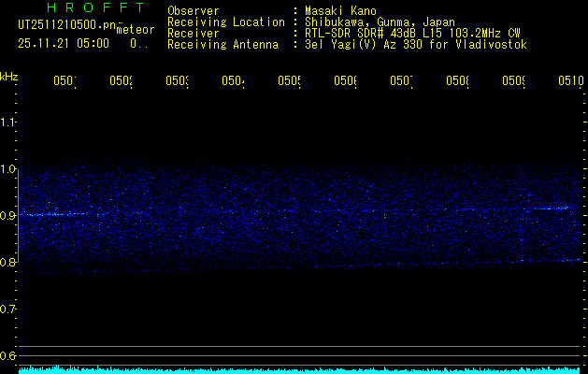588x374 pixels.
Task: Click the 1.1 frequency axis label
Action: point(8,122)
